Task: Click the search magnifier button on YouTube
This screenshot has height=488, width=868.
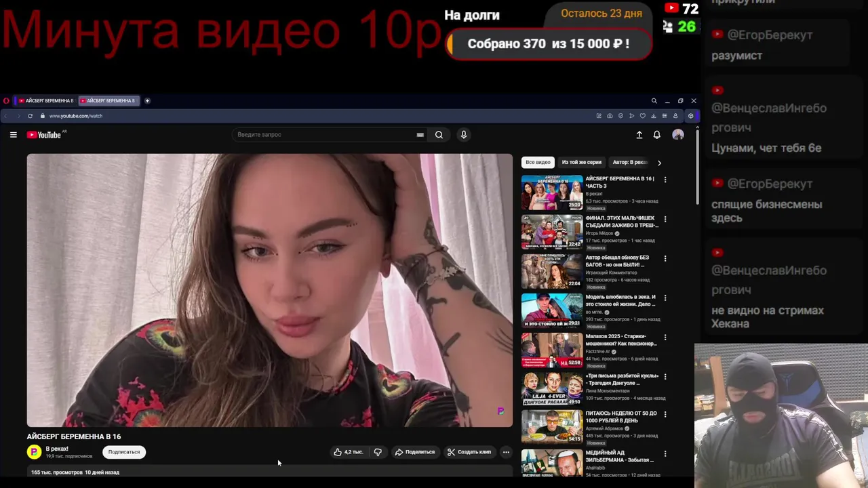Action: pyautogui.click(x=439, y=135)
